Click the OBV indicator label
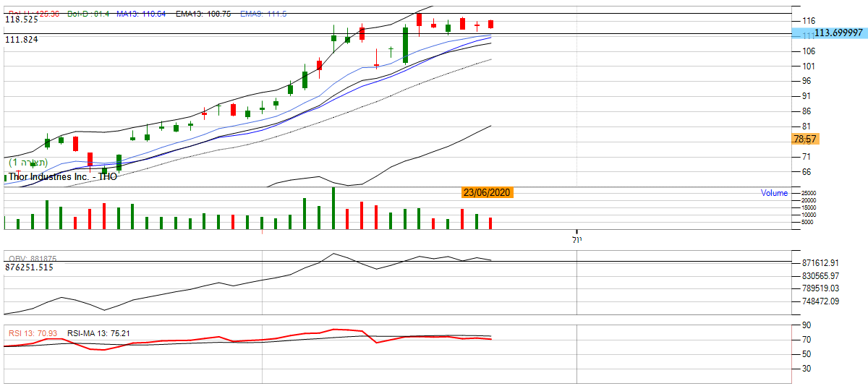Image resolution: width=868 pixels, height=386 pixels. tap(33, 259)
